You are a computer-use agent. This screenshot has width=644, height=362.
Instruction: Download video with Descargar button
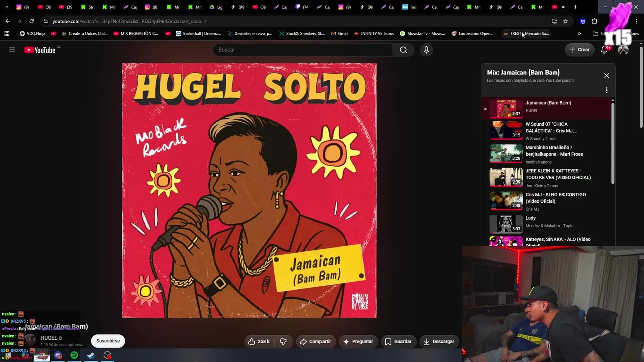tap(439, 341)
